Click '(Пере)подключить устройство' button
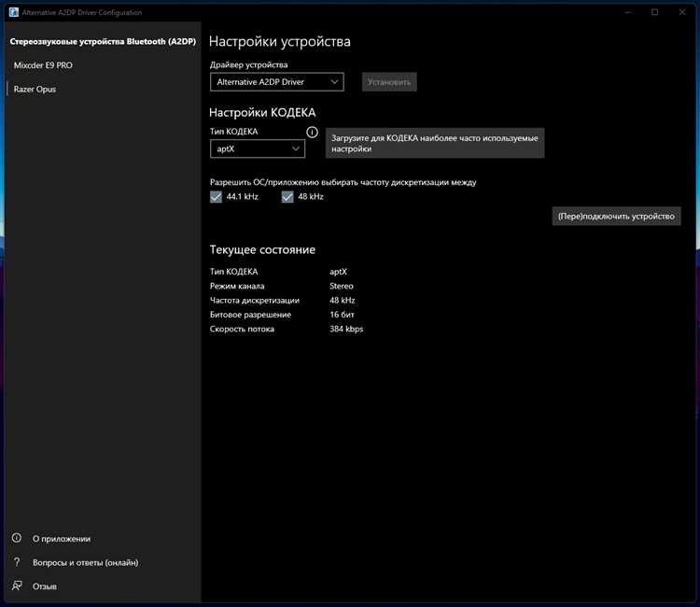This screenshot has width=700, height=607. coord(616,216)
